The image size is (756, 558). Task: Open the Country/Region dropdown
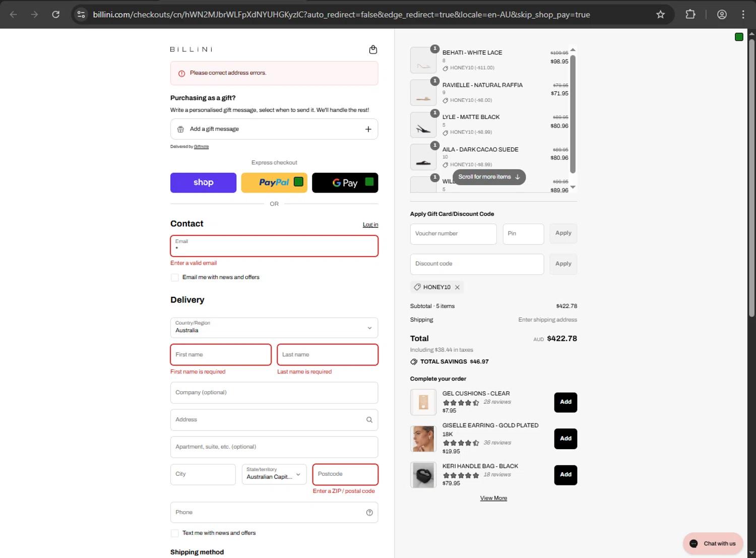point(274,328)
